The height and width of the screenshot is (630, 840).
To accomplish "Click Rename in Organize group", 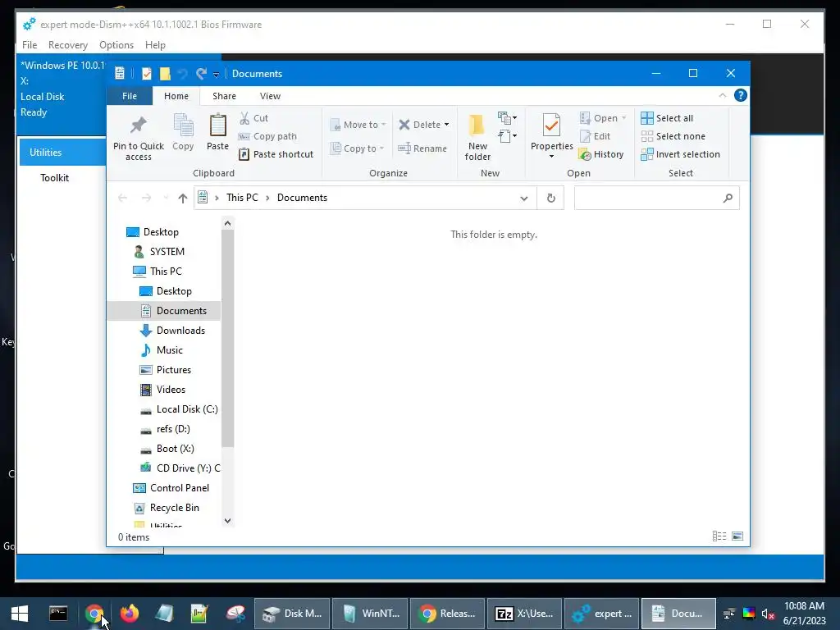I will [x=422, y=148].
